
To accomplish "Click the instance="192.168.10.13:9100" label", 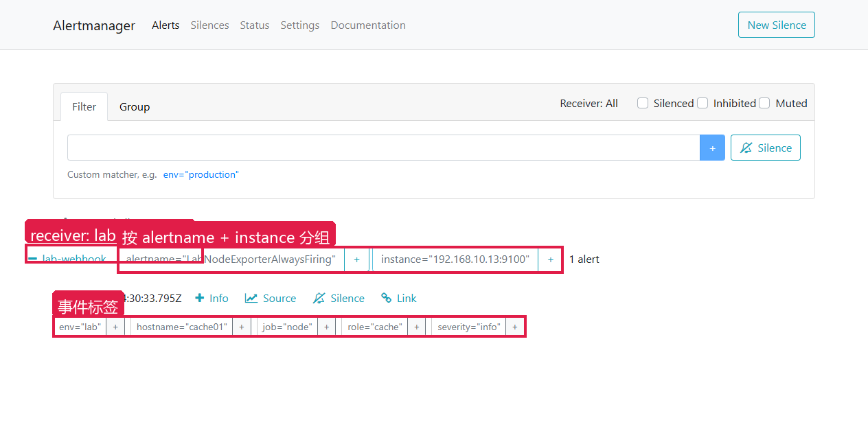I will click(x=455, y=259).
